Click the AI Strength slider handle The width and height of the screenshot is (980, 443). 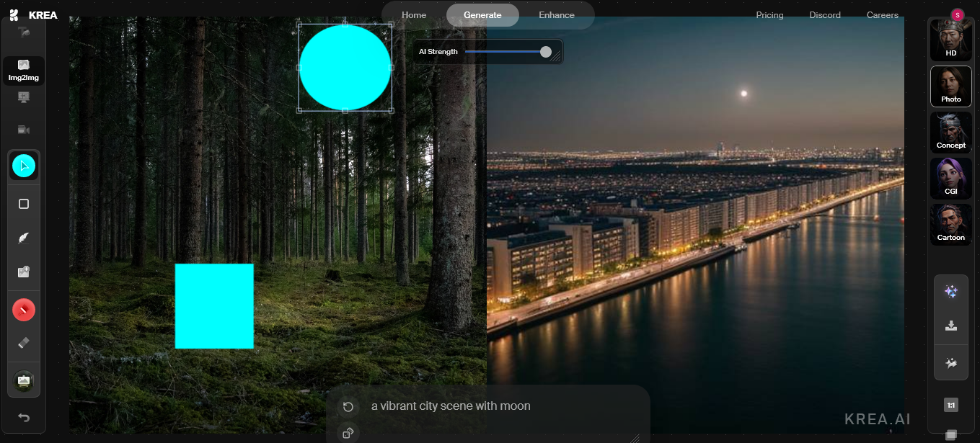(546, 52)
